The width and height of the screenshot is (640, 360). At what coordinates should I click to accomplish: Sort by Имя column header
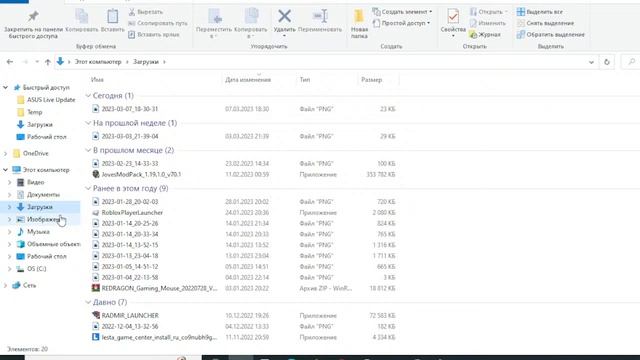tap(97, 80)
